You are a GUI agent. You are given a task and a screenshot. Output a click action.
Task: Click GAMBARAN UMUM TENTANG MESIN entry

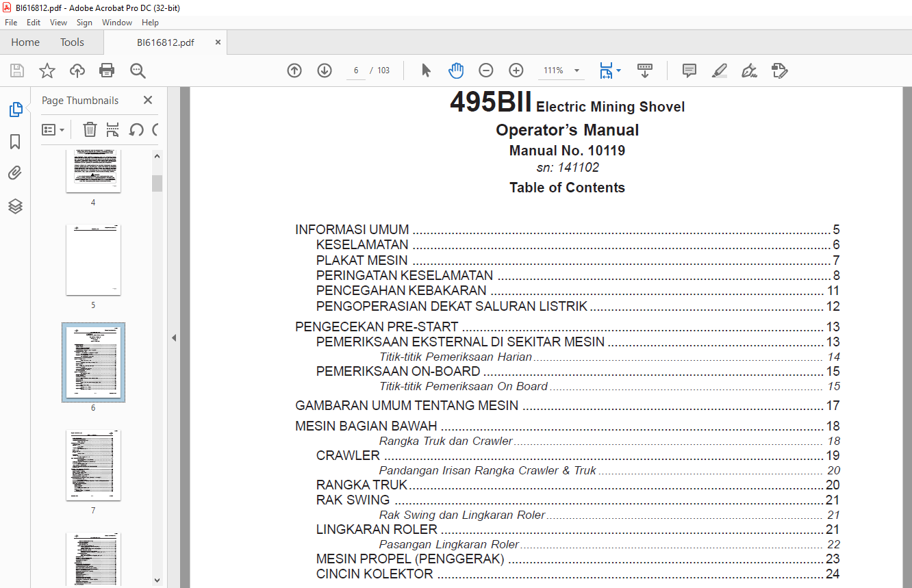click(567, 406)
